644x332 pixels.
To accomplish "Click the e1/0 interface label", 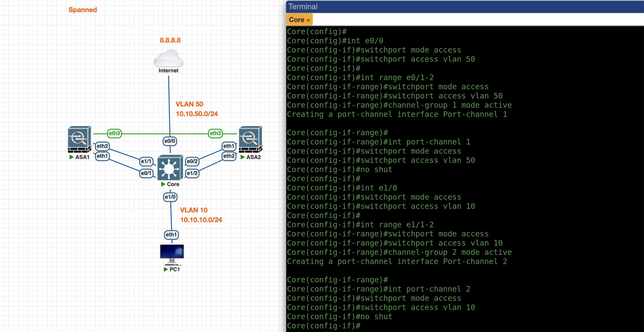I will [170, 197].
